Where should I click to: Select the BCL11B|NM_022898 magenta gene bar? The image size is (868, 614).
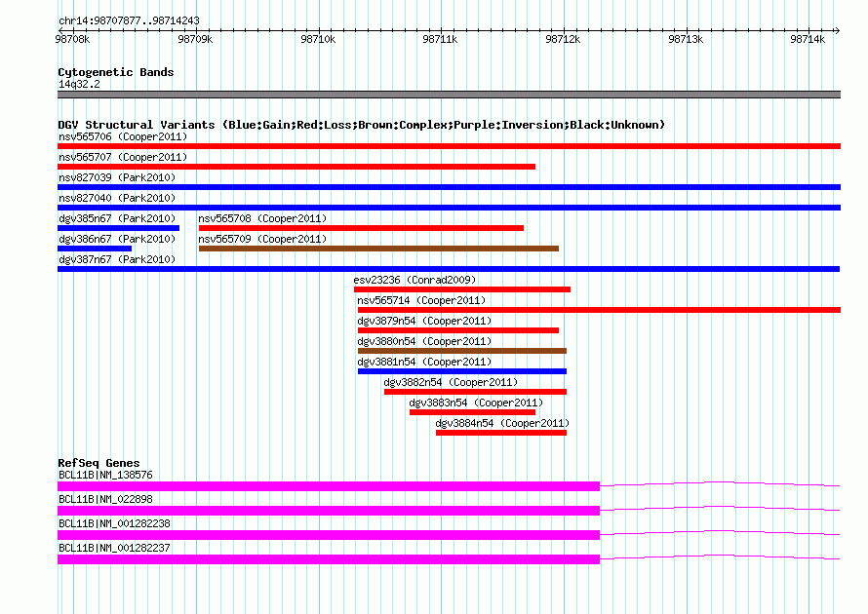click(x=329, y=511)
